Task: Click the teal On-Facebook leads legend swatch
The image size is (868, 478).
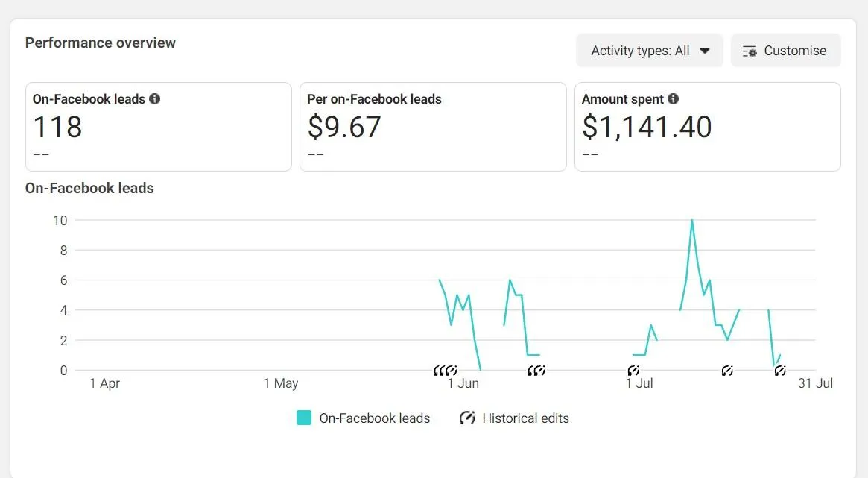Action: (304, 418)
